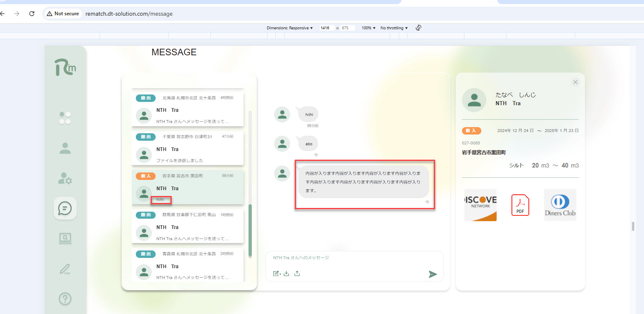Image resolution: width=644 pixels, height=314 pixels.
Task: Open the help question mark icon
Action: (x=65, y=298)
